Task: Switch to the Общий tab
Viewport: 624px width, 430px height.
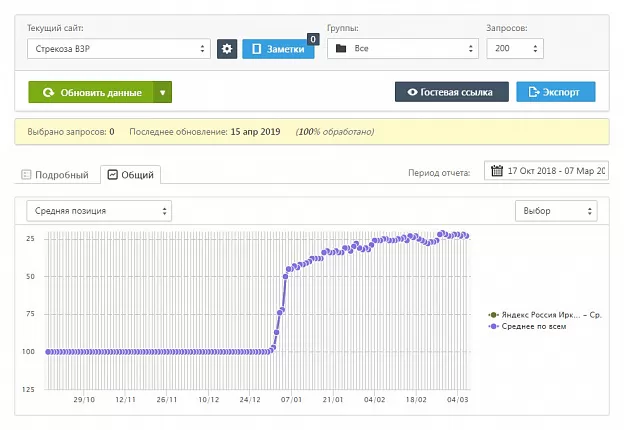Action: 131,175
